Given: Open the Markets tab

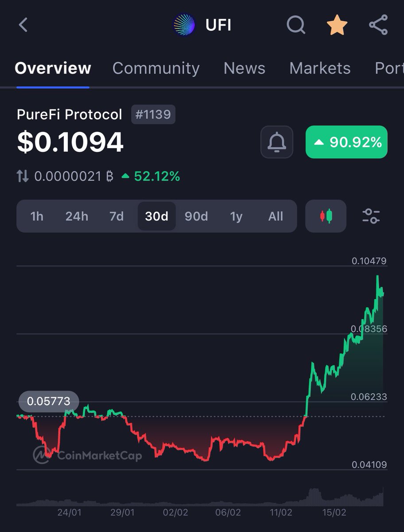Looking at the screenshot, I should pyautogui.click(x=320, y=68).
